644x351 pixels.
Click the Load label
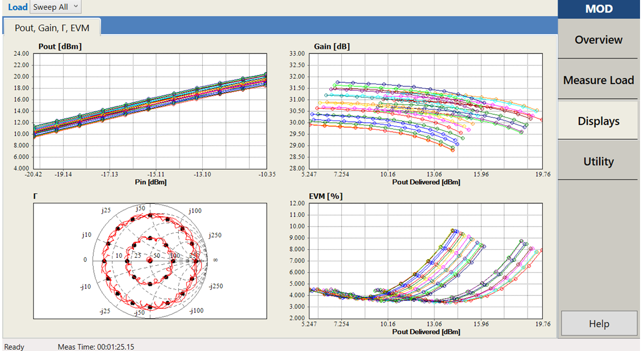click(18, 7)
